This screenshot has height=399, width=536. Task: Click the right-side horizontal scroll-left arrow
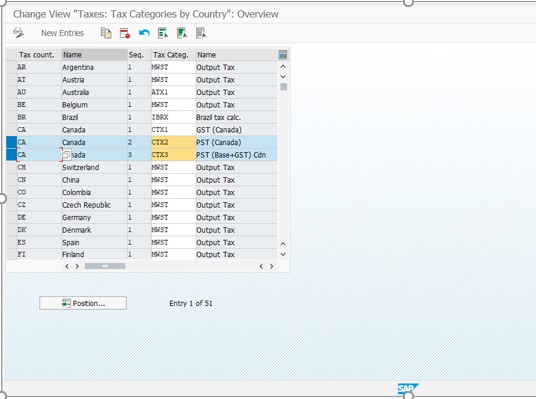261,266
